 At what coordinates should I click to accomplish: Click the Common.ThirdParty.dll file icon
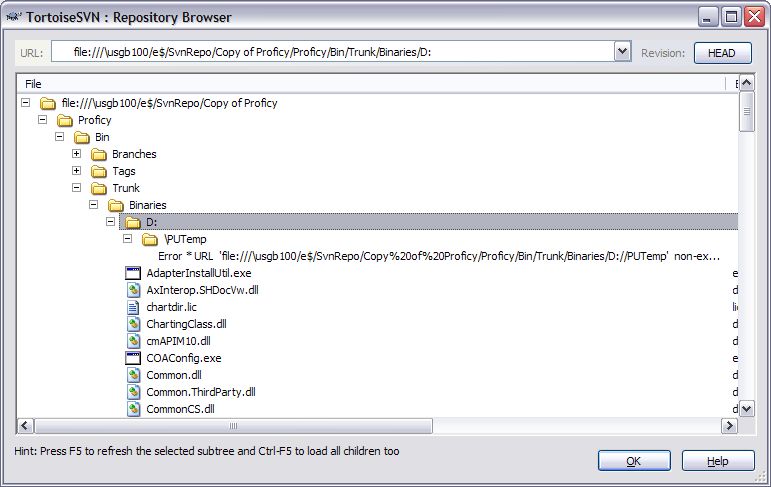133,392
